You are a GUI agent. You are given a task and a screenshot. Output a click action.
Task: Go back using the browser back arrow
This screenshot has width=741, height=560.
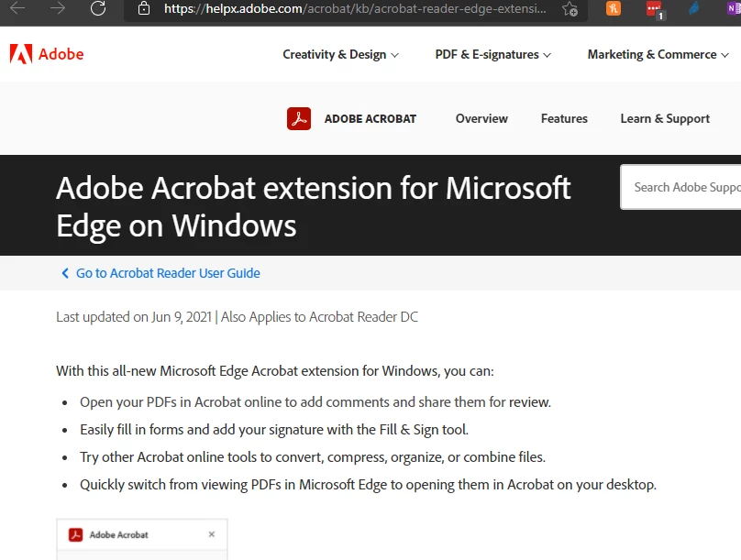(17, 7)
